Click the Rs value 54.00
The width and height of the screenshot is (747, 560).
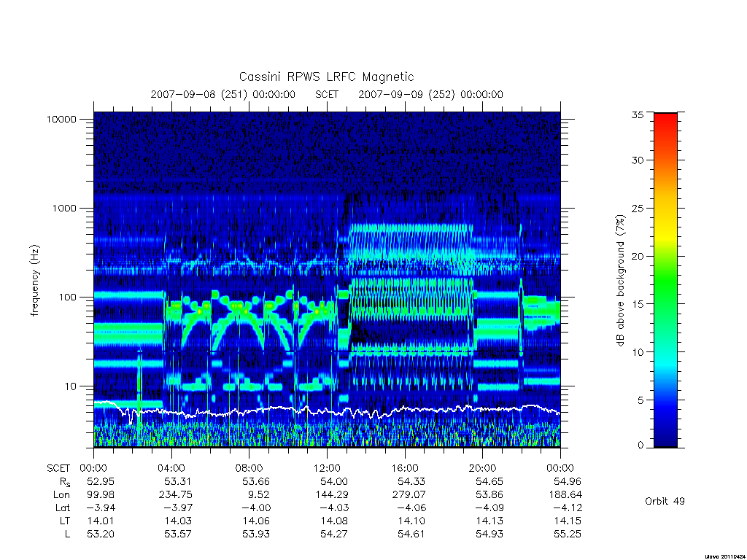point(334,481)
